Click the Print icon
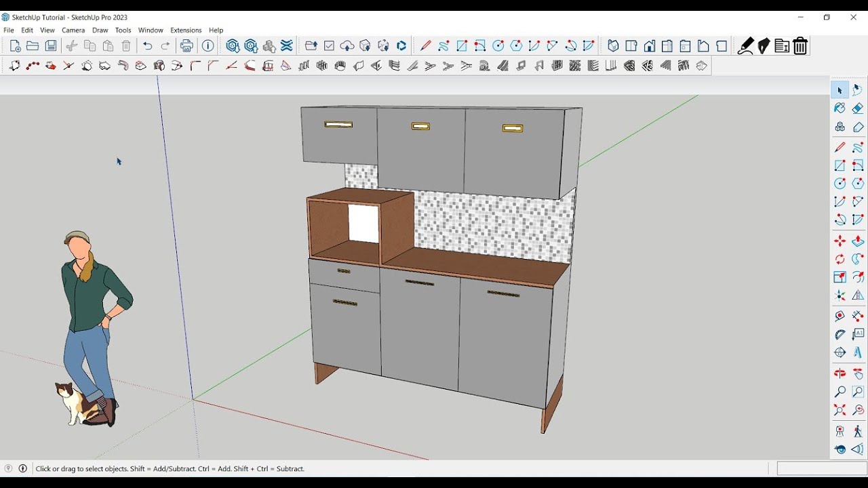This screenshot has height=488, width=868. (x=186, y=46)
